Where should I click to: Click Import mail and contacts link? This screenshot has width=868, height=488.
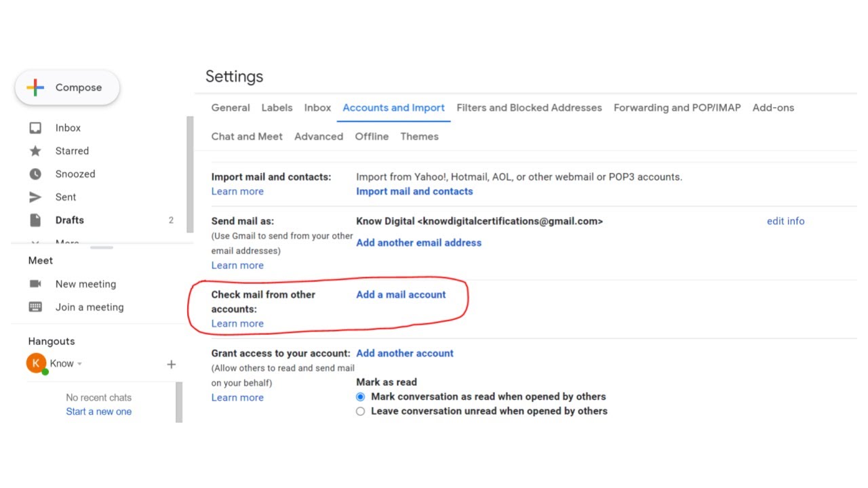coord(414,191)
